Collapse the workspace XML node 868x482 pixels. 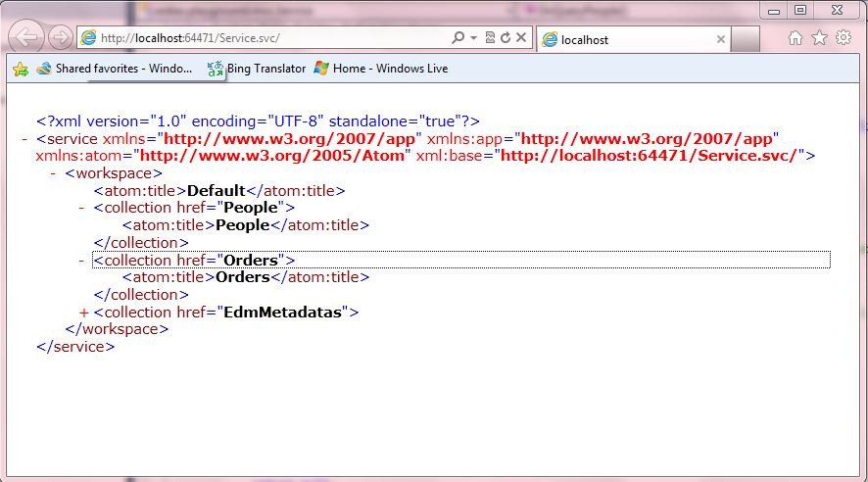coord(54,173)
